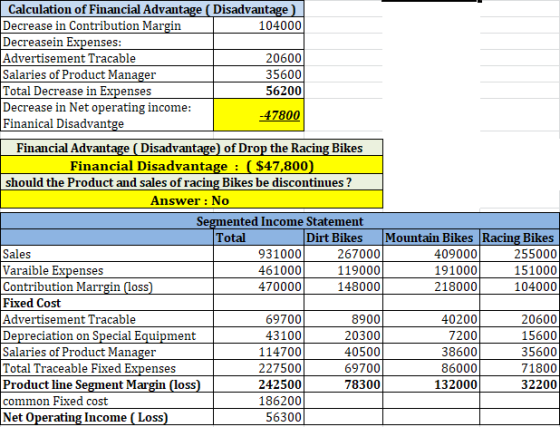Select the 35600 value beside Salaries of Product Manager in the calculation table
560x427 pixels.
point(259,74)
